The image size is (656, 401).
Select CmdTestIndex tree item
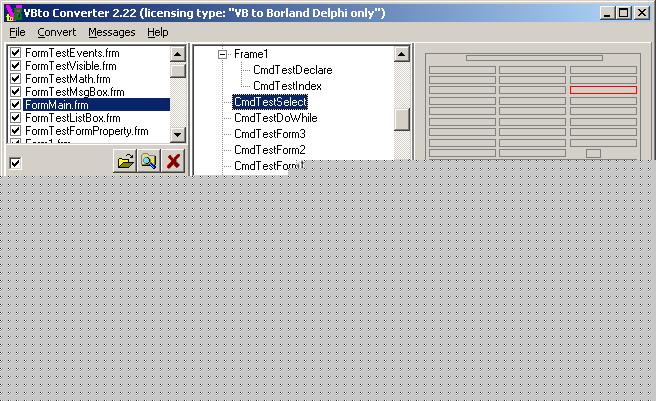(287, 86)
